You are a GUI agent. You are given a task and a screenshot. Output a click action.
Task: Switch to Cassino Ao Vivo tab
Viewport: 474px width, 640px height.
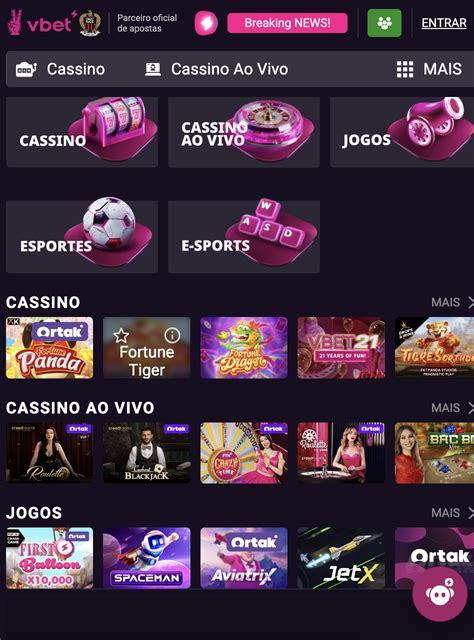pos(217,69)
